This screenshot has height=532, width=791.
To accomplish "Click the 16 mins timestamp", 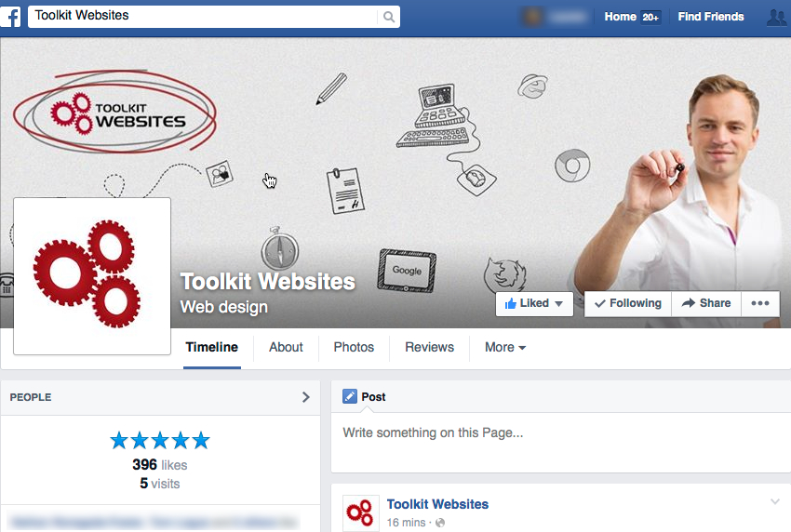I will (x=406, y=523).
